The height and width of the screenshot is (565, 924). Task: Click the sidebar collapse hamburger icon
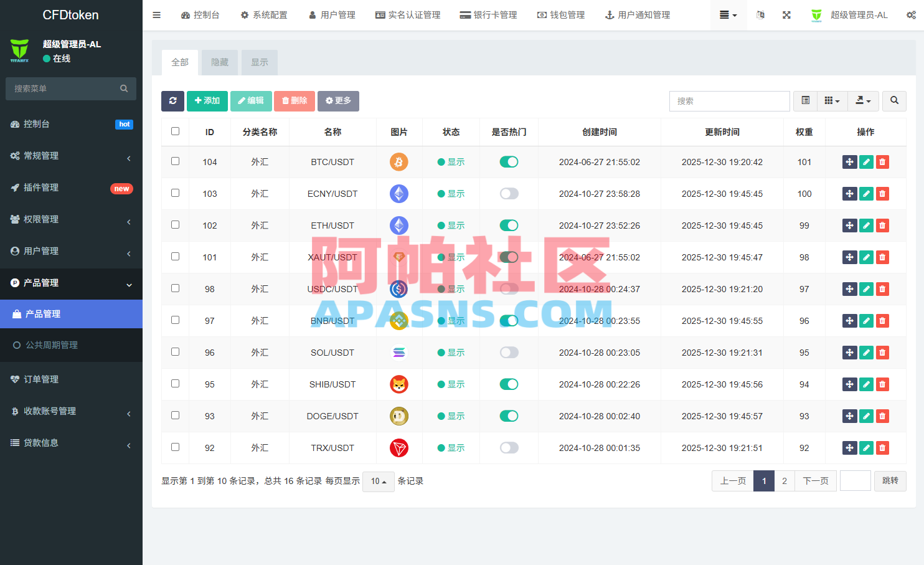(x=157, y=15)
